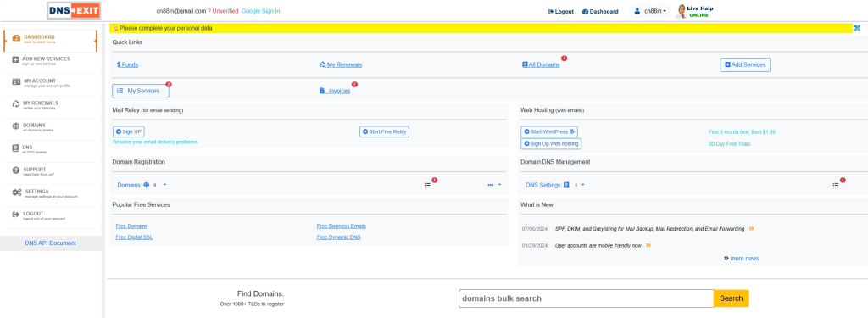868x318 pixels.
Task: Open the list icon in Domain DNS Management
Action: click(835, 185)
